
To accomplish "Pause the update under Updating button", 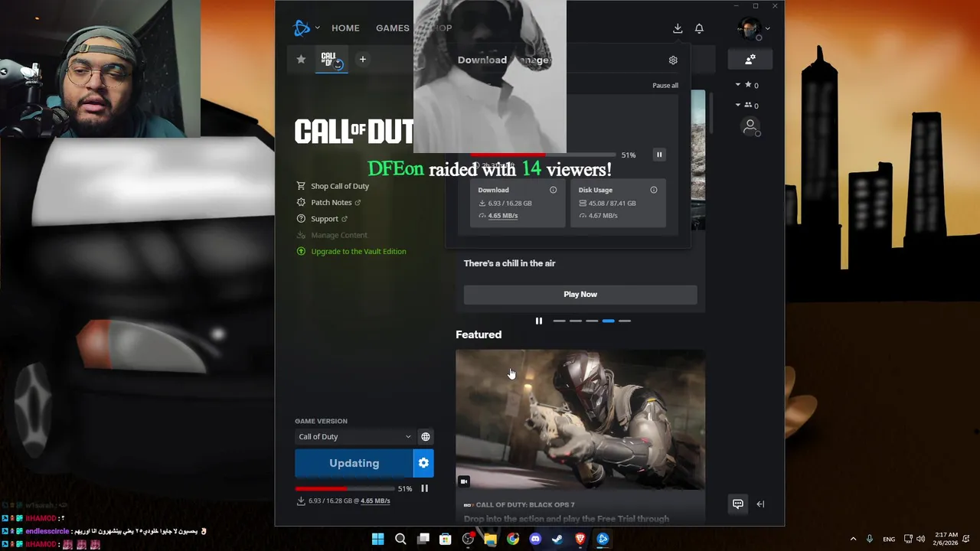I will 424,488.
